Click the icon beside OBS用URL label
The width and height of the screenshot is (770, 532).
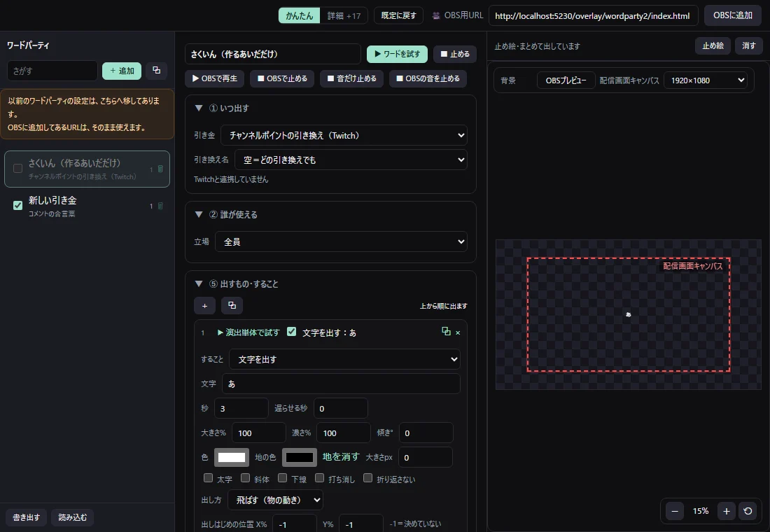(x=435, y=15)
